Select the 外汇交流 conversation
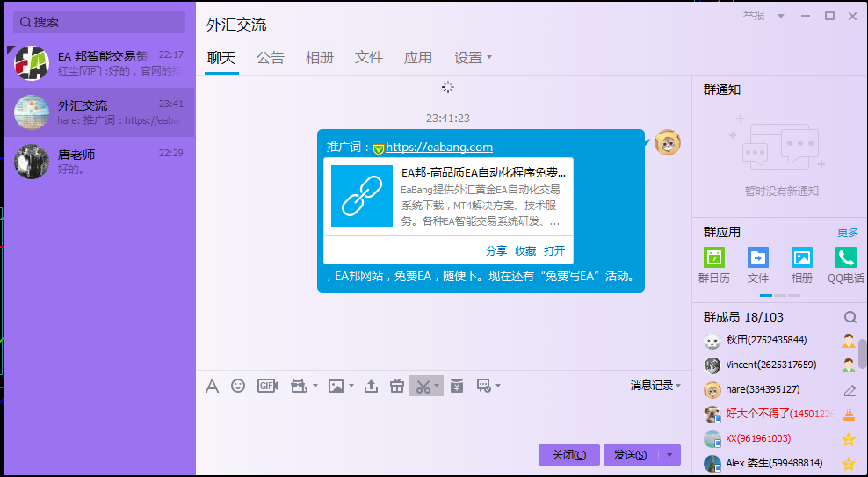The height and width of the screenshot is (477, 868). coord(99,112)
